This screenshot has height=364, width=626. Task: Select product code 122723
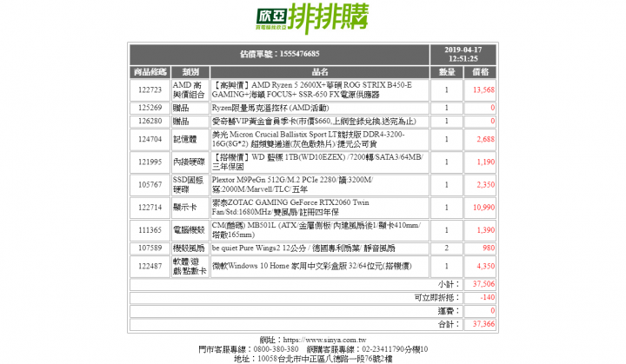tap(150, 90)
